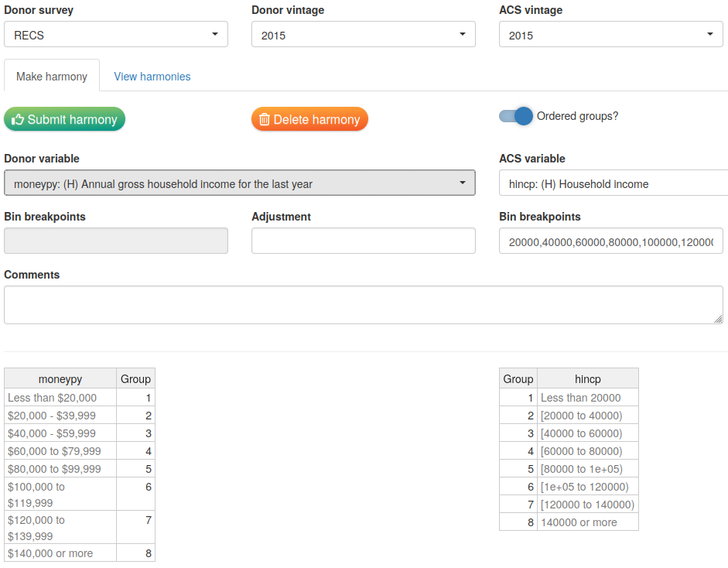Click thumbs-up icon on Submit harmony
This screenshot has height=568, width=728.
18,119
